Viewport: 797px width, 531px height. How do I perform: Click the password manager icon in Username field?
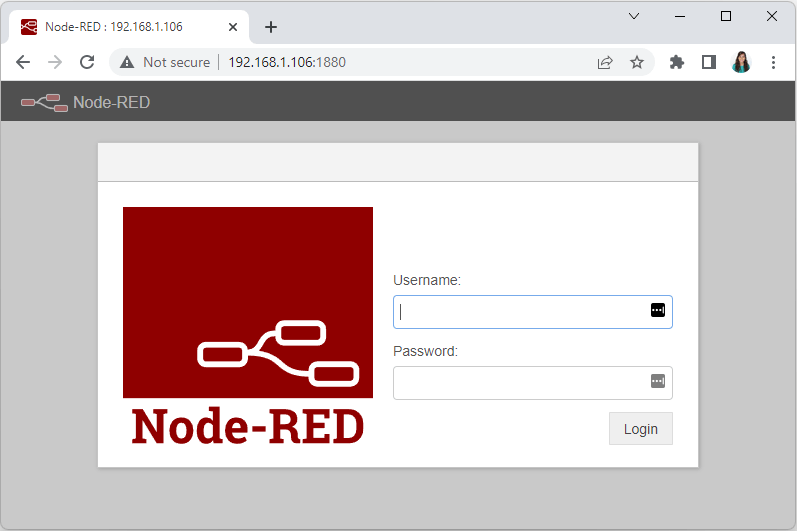657,310
